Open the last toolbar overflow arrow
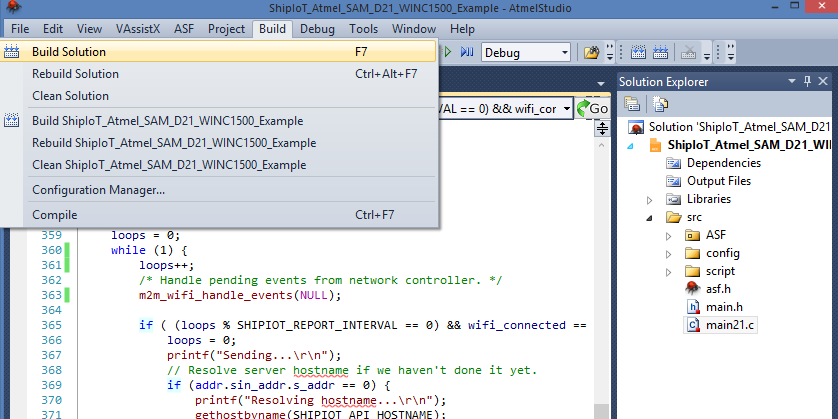 point(730,53)
